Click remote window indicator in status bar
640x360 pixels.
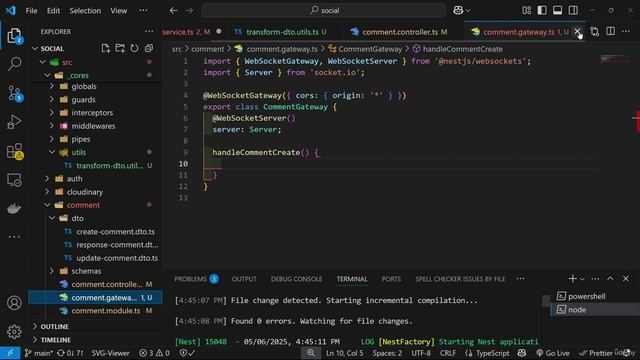coord(10,353)
